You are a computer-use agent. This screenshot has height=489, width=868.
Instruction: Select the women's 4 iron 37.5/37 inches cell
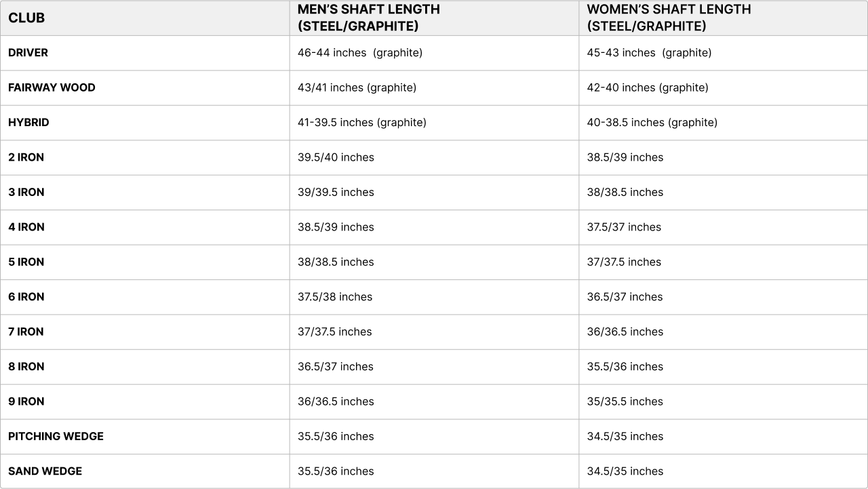(624, 227)
